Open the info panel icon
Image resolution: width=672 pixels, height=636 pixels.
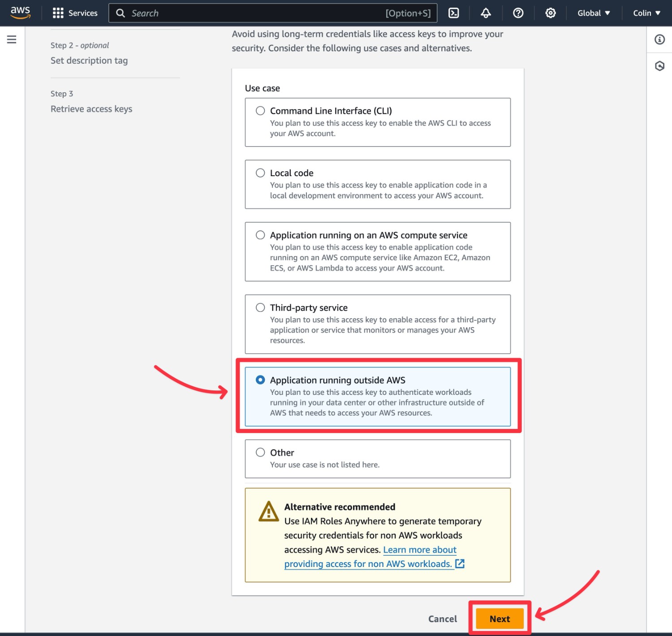coord(659,39)
